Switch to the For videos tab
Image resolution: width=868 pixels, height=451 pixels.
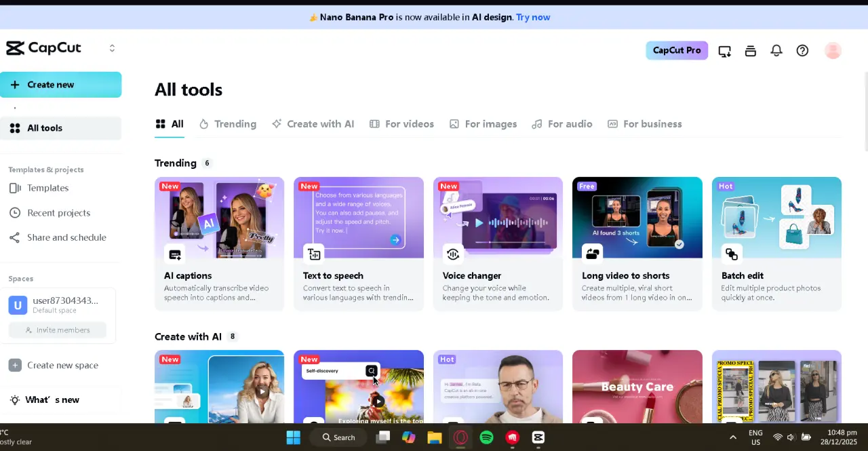click(401, 124)
